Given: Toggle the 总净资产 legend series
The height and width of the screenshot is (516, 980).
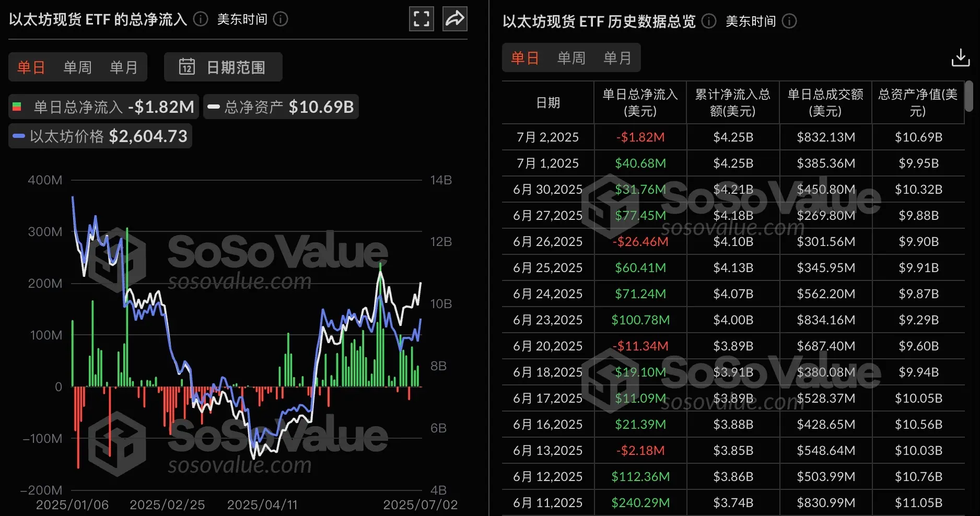Looking at the screenshot, I should 281,107.
